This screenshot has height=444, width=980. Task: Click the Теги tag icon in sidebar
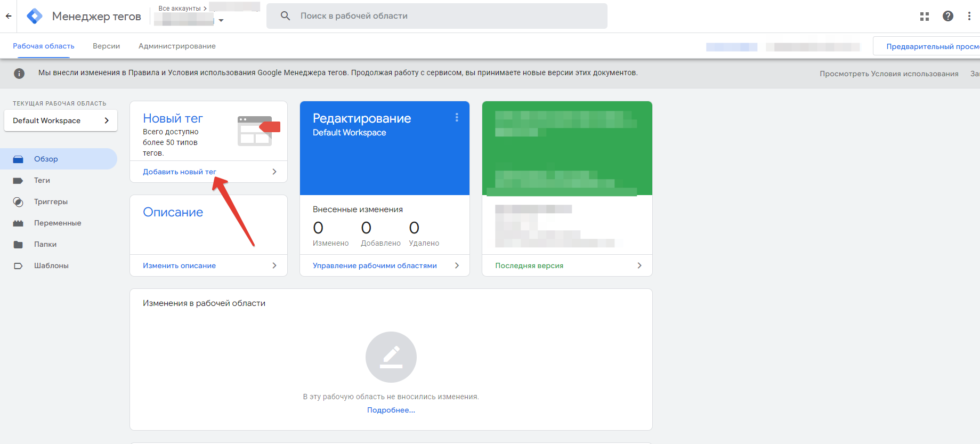[x=18, y=181]
